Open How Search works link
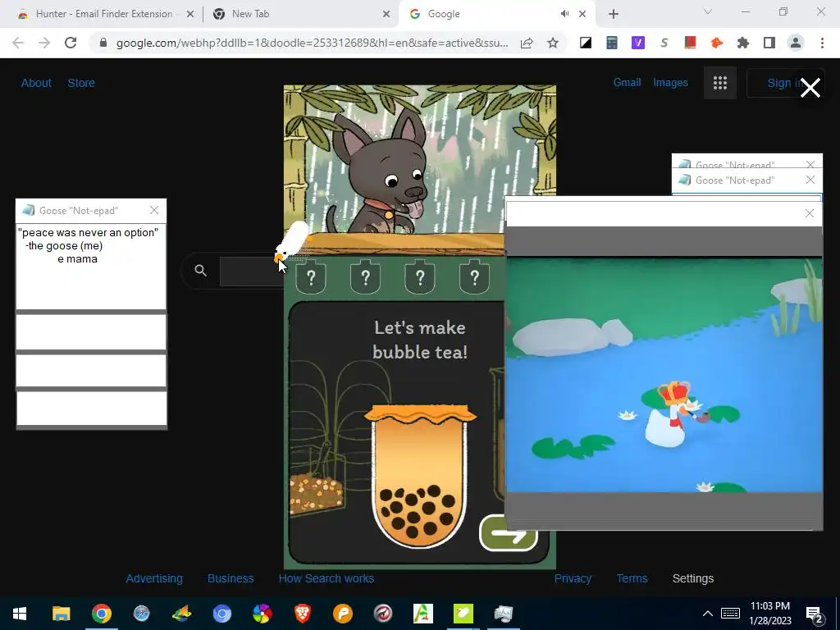Screen dimensions: 840x630 click(x=326, y=578)
